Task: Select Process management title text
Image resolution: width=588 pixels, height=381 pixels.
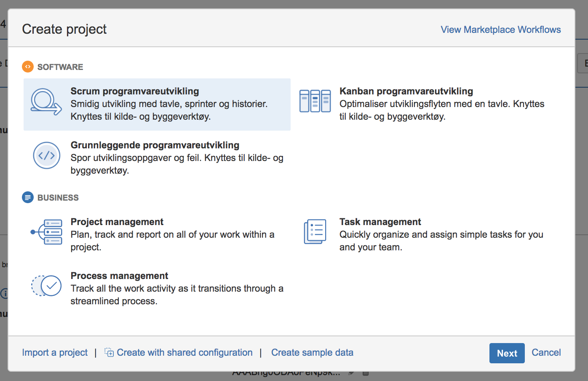Action: [x=119, y=276]
